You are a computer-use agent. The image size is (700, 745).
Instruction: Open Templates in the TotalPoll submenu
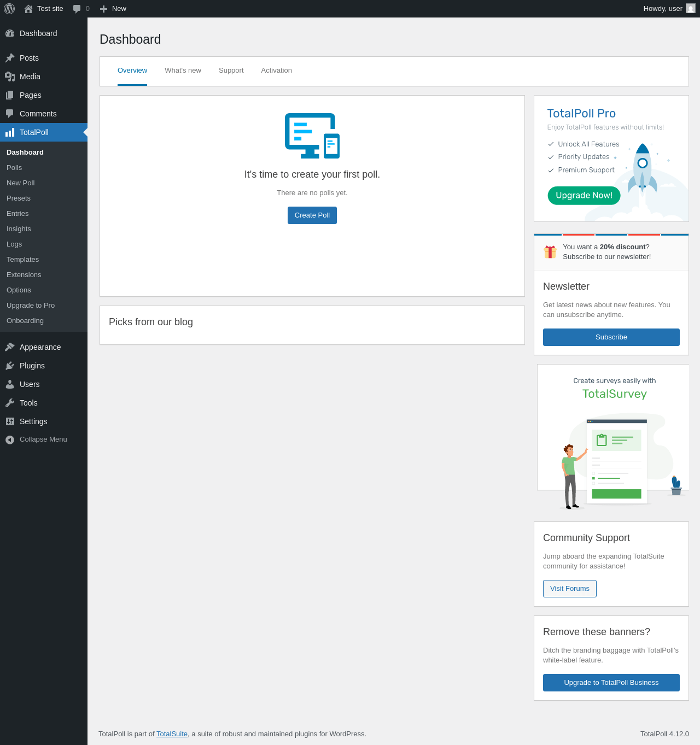(x=44, y=260)
